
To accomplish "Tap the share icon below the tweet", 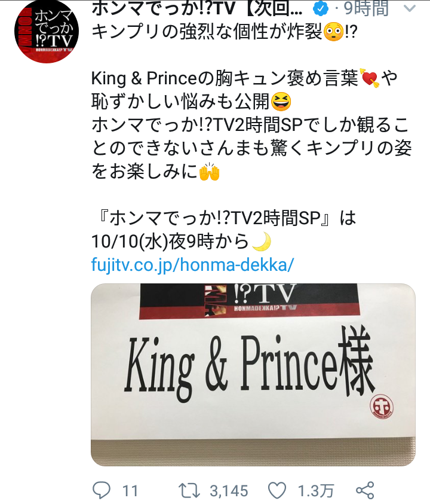I will tap(365, 490).
